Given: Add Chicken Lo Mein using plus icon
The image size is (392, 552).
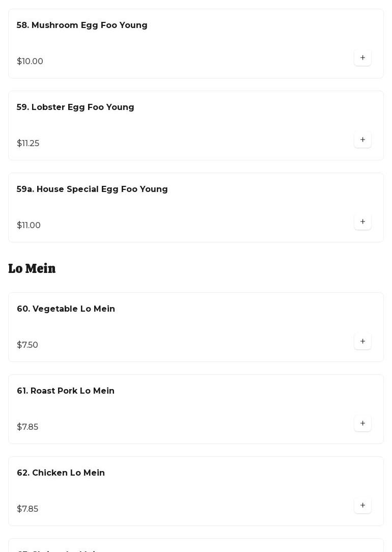Looking at the screenshot, I should [x=362, y=506].
